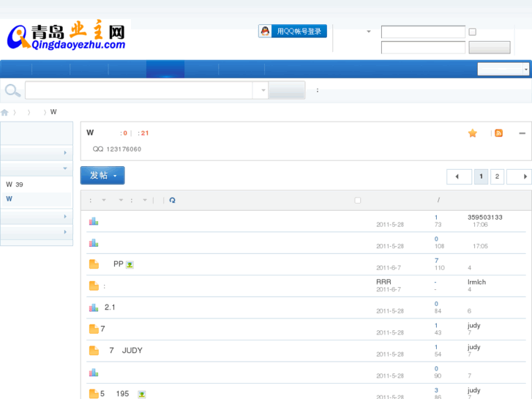Select page 1 in pagination

(x=481, y=176)
